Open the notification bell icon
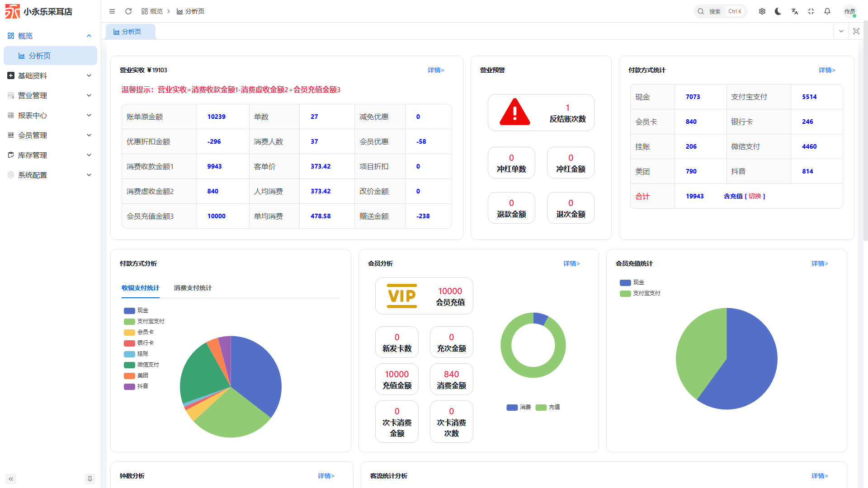This screenshot has width=868, height=488. 827,11
